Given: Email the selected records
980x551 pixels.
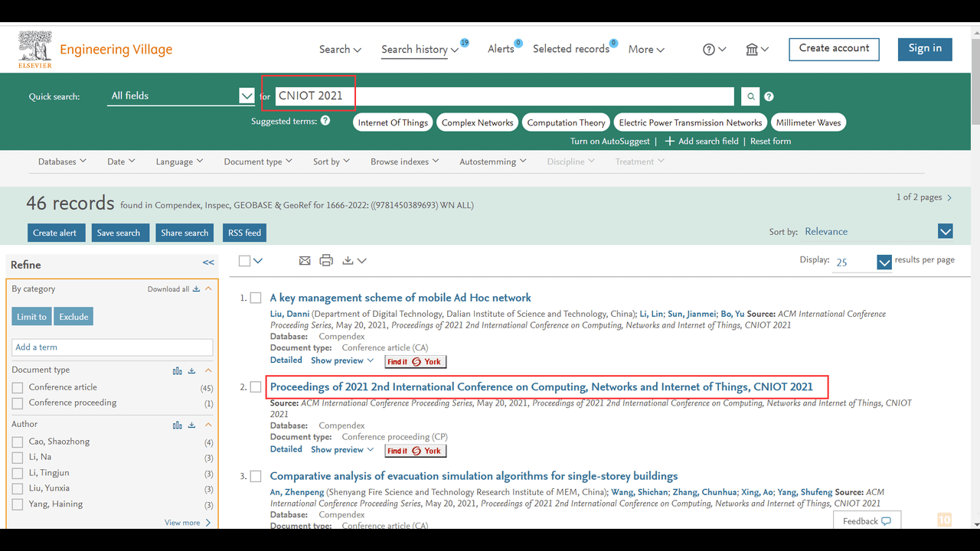Looking at the screenshot, I should coord(305,261).
